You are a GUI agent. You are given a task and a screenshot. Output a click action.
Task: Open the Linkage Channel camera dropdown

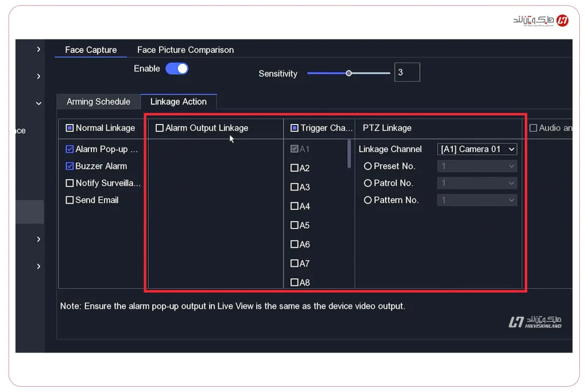[477, 149]
